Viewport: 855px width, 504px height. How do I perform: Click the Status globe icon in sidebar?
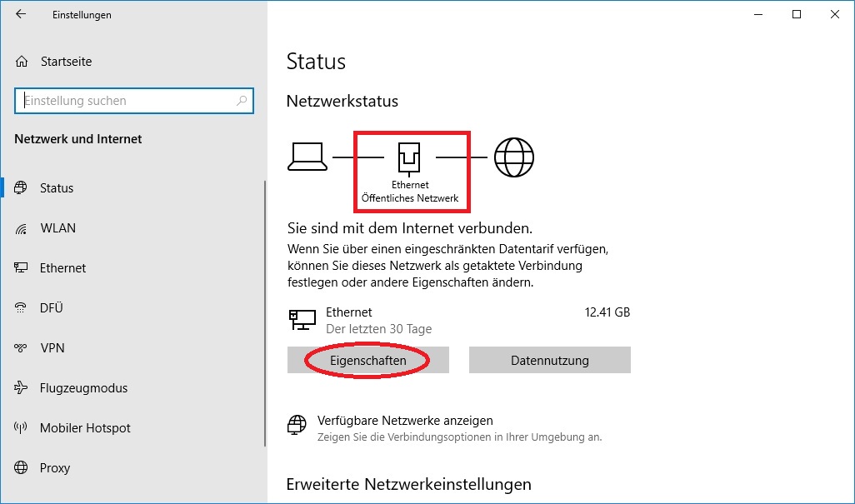coord(22,188)
